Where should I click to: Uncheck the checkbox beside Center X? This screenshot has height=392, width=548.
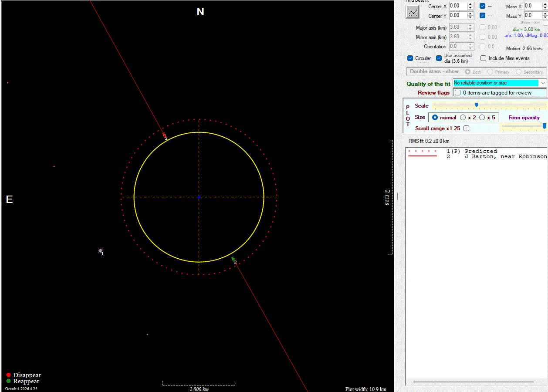coord(483,6)
